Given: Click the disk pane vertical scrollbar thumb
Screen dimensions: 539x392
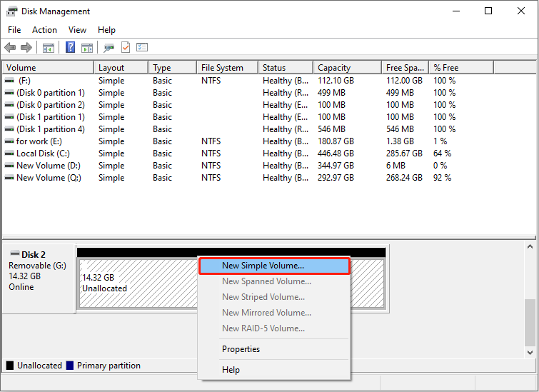Looking at the screenshot, I should [x=530, y=323].
